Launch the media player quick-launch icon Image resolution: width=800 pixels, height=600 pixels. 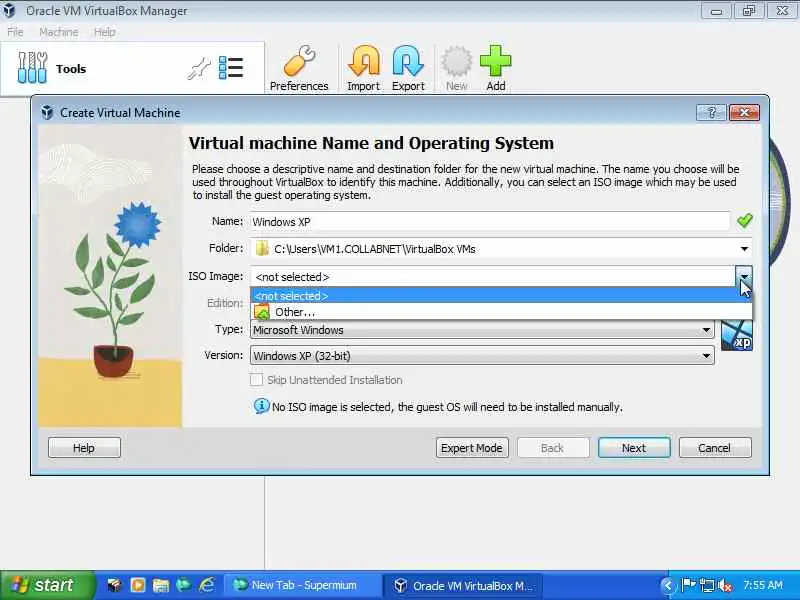click(x=138, y=585)
